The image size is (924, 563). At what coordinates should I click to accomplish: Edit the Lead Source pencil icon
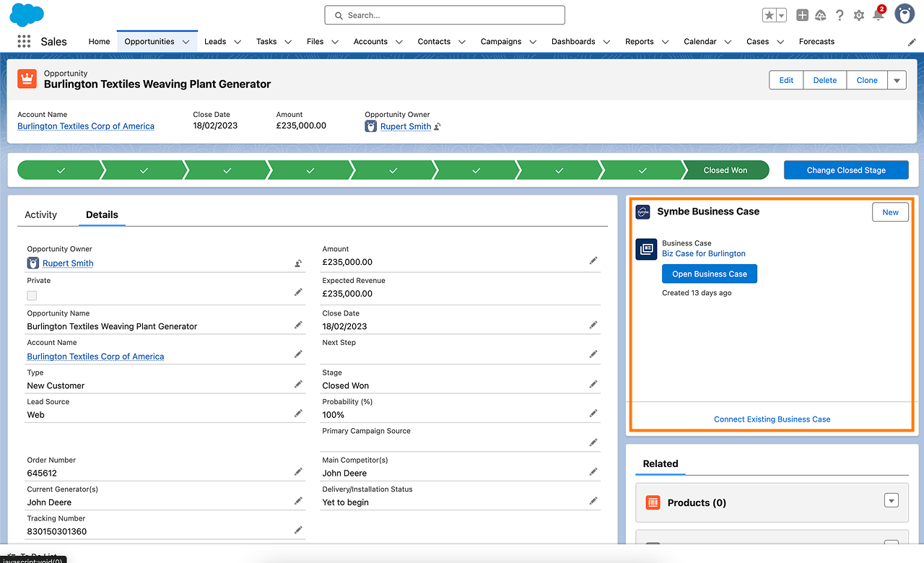pos(298,413)
